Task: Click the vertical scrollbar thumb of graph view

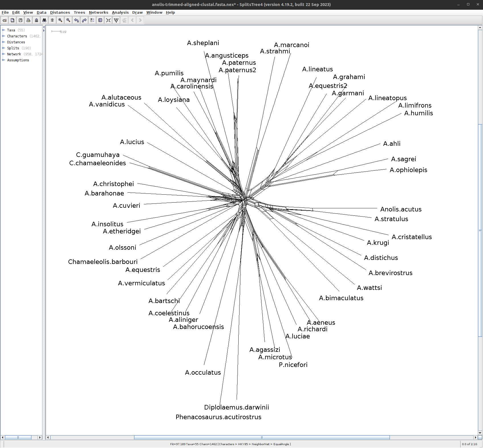Action: [x=480, y=230]
